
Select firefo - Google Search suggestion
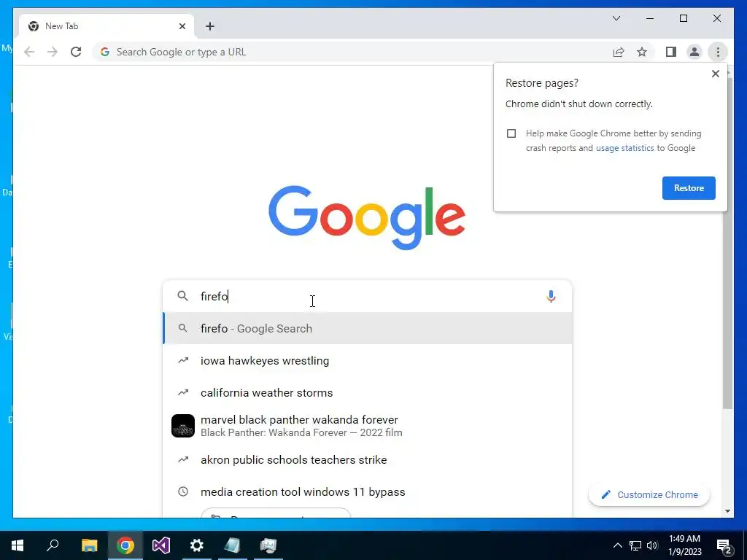pos(367,329)
